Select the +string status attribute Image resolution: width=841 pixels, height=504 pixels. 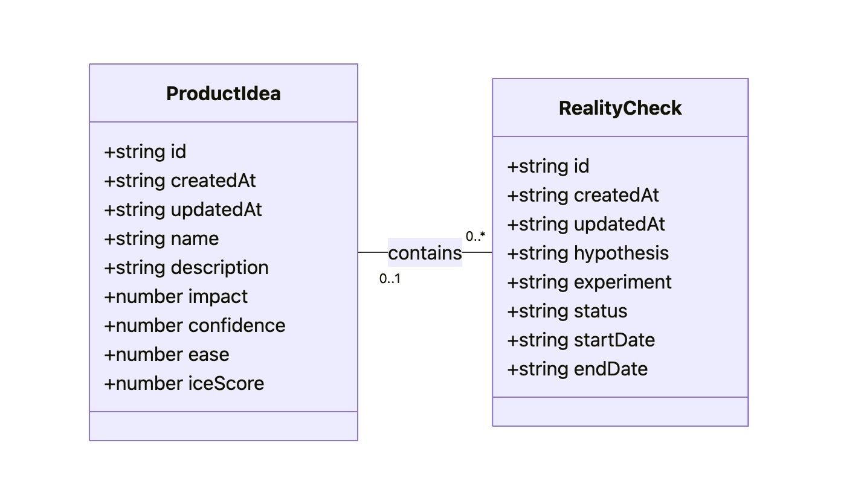coord(567,311)
